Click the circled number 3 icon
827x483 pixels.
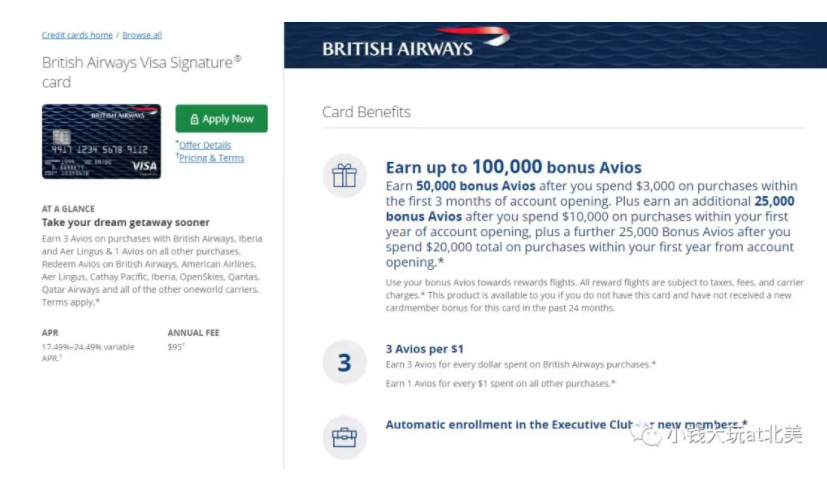pos(344,362)
